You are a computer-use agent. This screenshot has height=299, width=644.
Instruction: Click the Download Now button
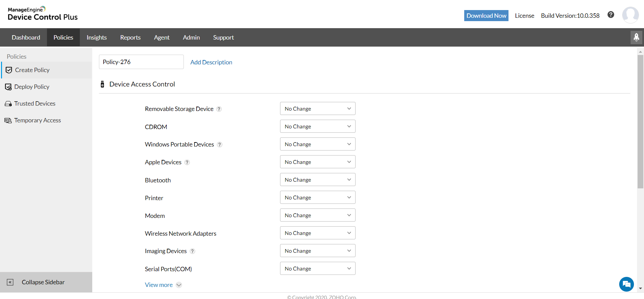click(x=486, y=15)
